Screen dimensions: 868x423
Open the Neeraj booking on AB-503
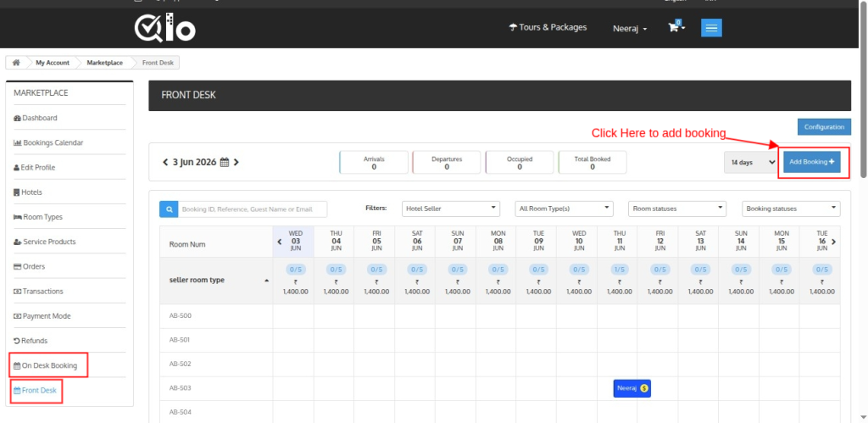632,388
